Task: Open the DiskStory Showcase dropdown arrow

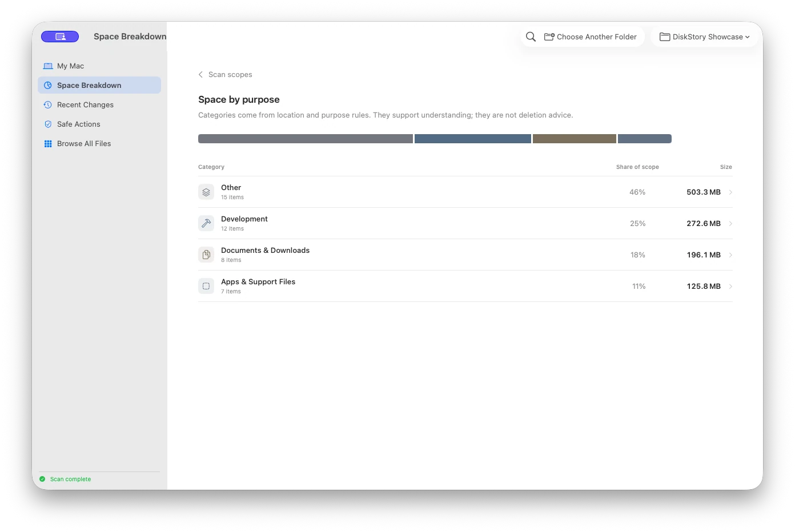Action: tap(747, 37)
